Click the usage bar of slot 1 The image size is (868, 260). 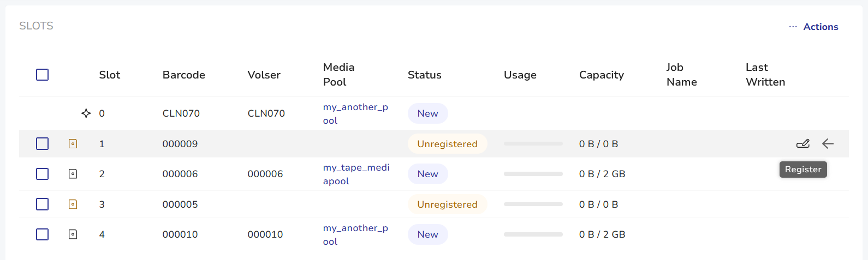coord(533,144)
